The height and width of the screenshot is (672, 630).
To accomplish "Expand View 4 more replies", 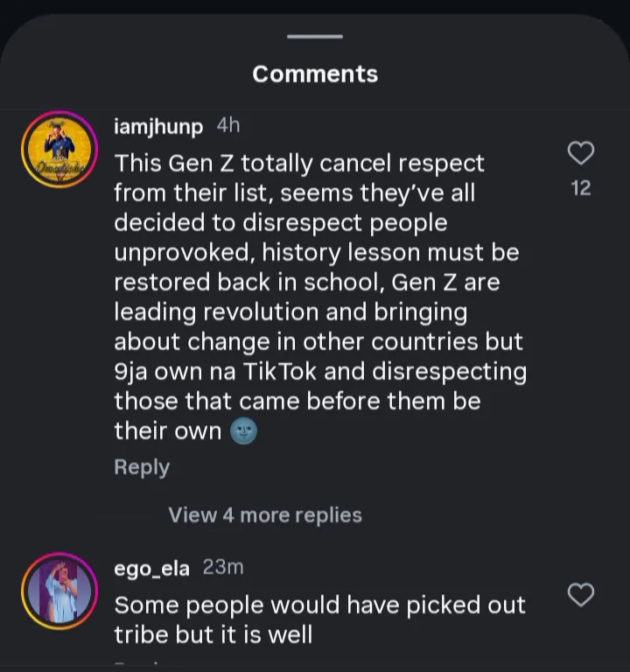I will pyautogui.click(x=265, y=514).
